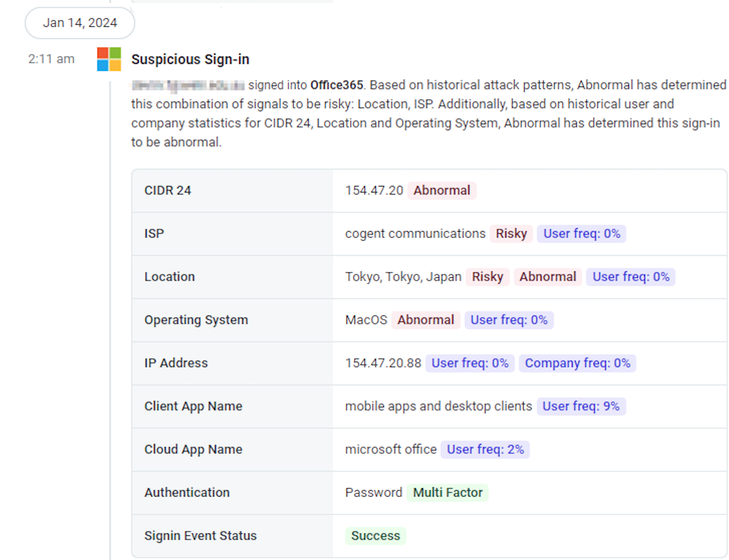Screen dimensions: 729x560
Task: Click the Password authentication value
Action: coord(374,492)
